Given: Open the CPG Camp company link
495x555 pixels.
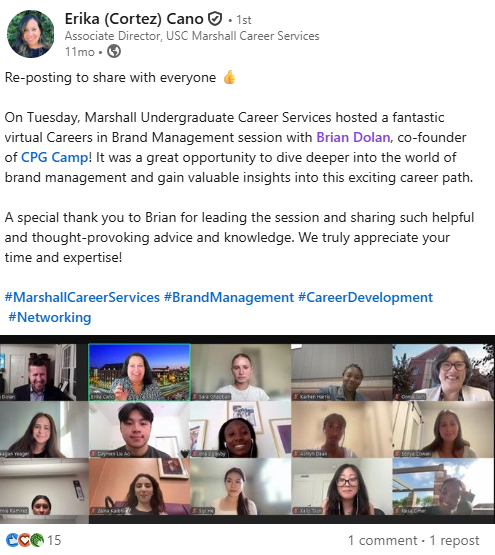Looking at the screenshot, I should click(55, 157).
